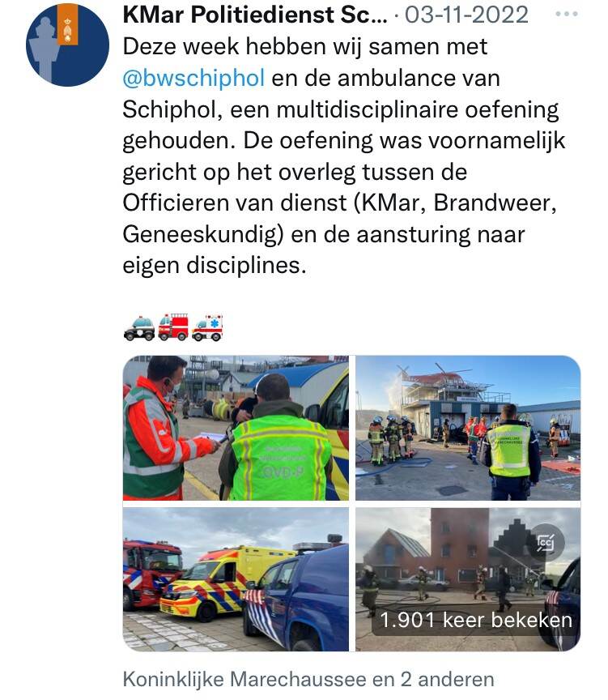This screenshot has height=700, width=608.
Task: Click the blue Marechaussee truck in third photo
Action: [296, 596]
